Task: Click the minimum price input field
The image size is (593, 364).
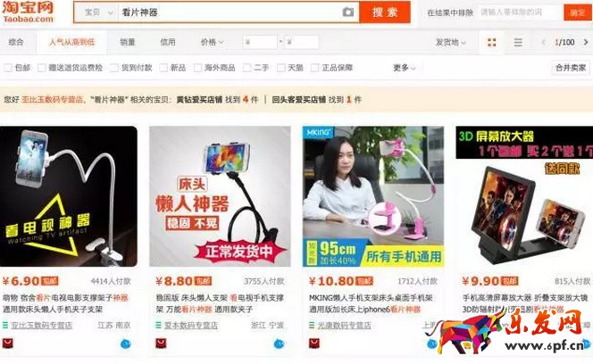Action: click(x=259, y=42)
